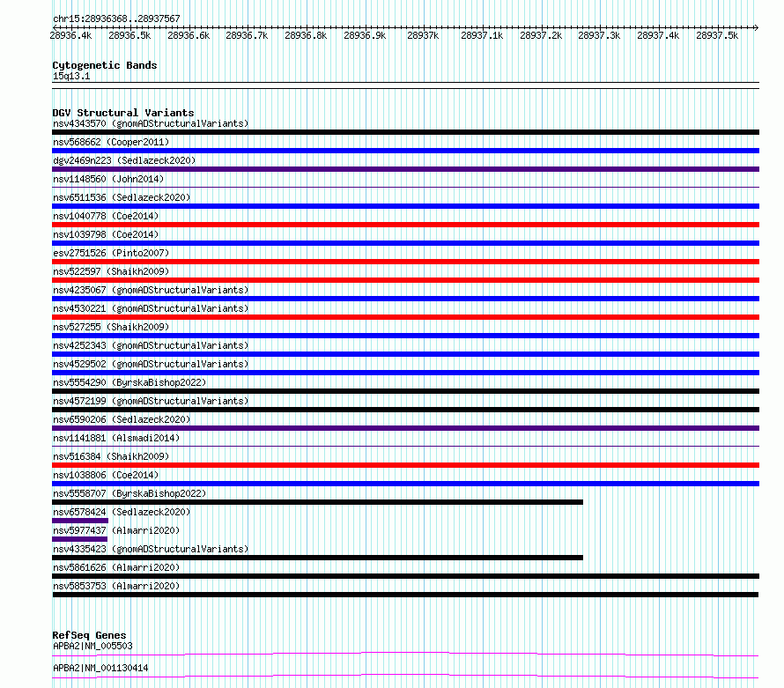This screenshot has height=688, width=784.
Task: Open nsv1038806 (Coe2014) label
Action: click(x=106, y=475)
